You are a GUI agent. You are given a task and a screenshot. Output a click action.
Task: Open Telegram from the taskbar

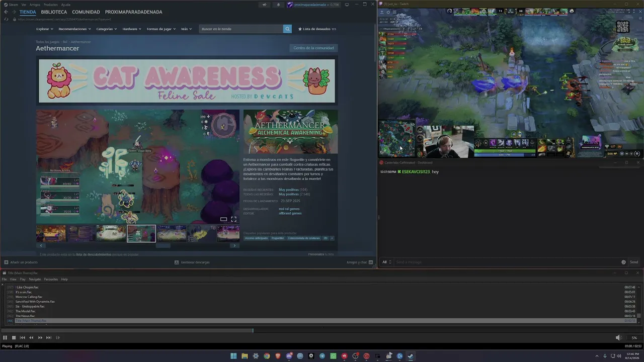322,356
